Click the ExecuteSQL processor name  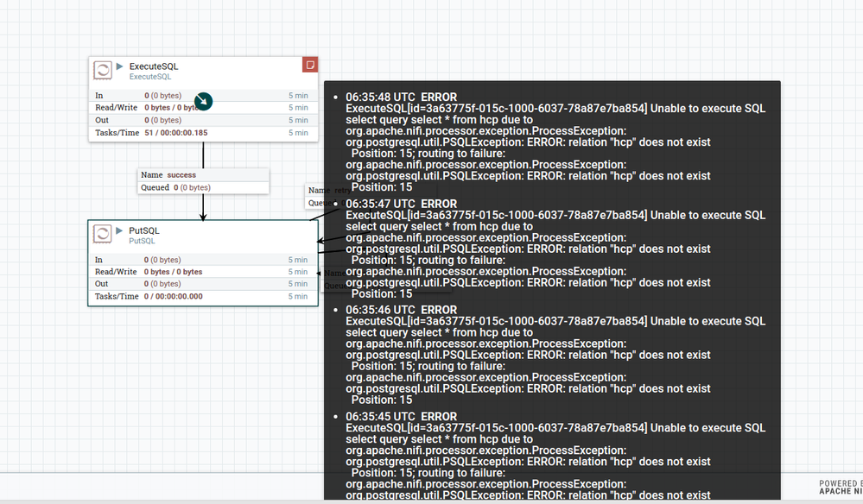pyautogui.click(x=154, y=66)
